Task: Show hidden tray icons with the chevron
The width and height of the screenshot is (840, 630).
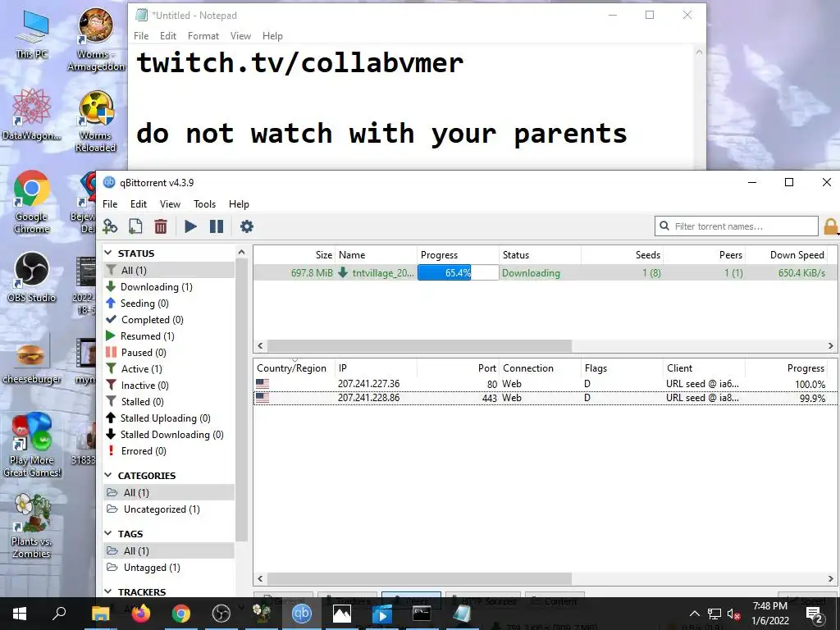Action: 694,614
